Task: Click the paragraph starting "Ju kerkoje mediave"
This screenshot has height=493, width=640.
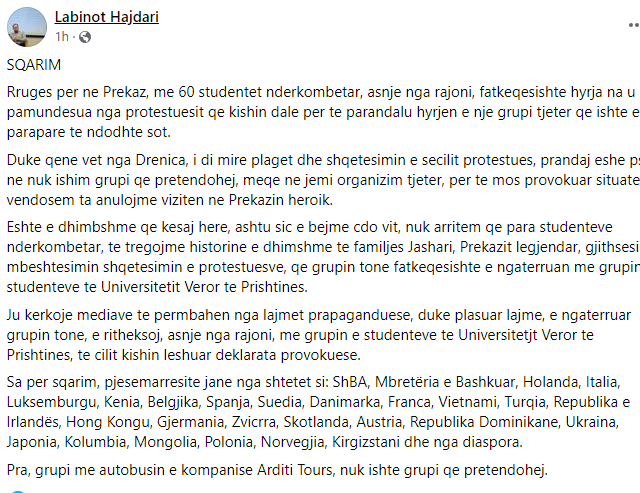Action: point(319,335)
